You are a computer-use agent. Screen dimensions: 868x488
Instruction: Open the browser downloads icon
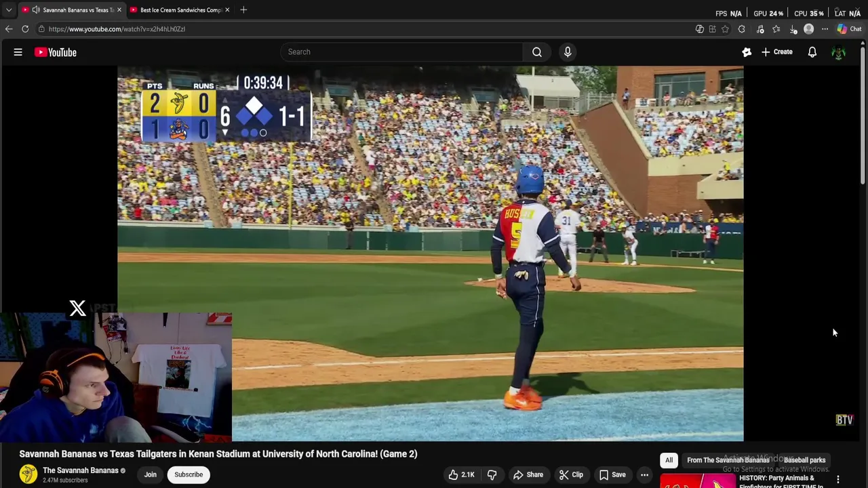click(x=793, y=29)
